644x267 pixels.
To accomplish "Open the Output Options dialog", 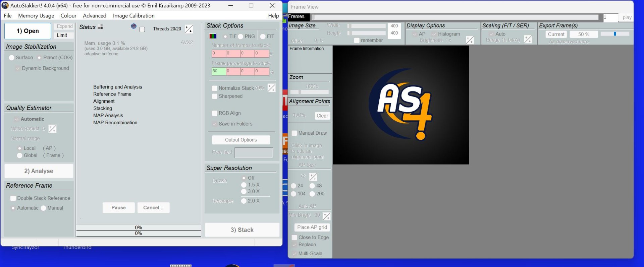I will [x=241, y=140].
